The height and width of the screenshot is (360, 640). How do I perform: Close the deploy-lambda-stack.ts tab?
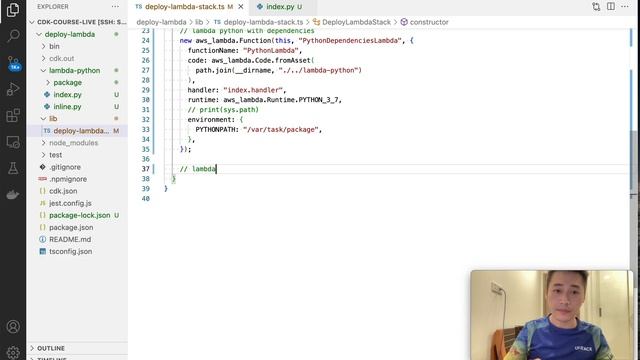click(241, 7)
